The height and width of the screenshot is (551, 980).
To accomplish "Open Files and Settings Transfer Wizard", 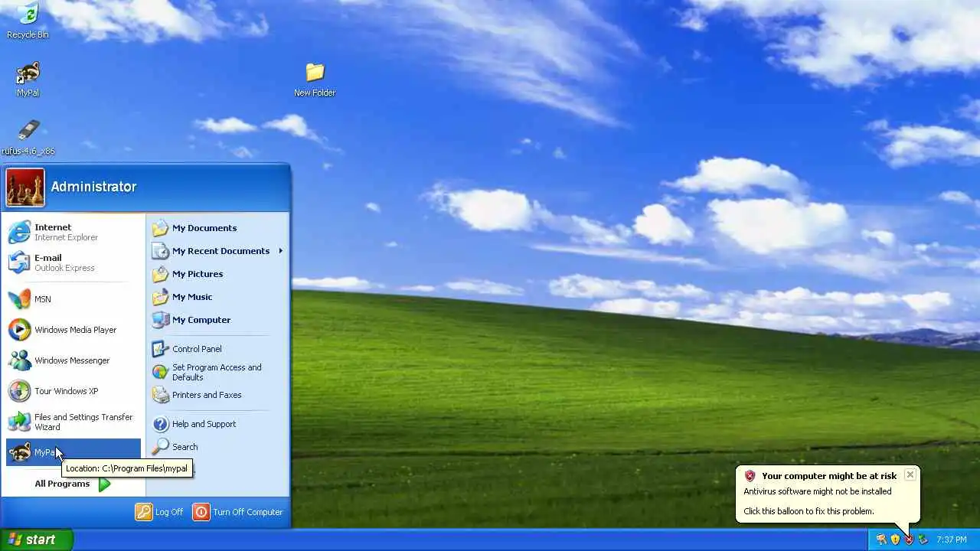I will coord(73,422).
